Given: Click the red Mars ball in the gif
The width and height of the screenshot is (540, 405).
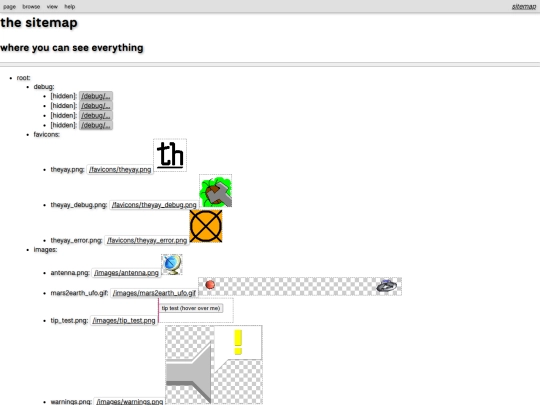Looking at the screenshot, I should coord(210,285).
